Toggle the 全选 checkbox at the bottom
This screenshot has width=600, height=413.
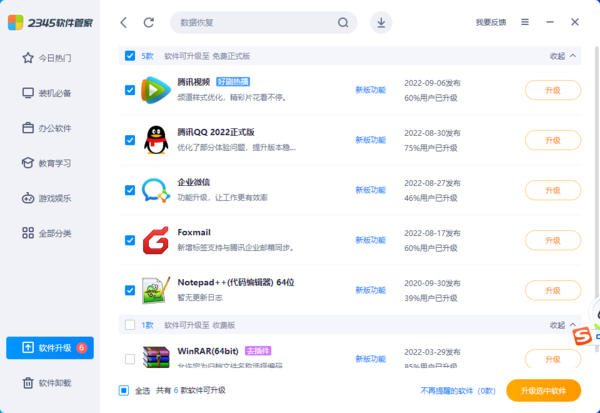pyautogui.click(x=124, y=391)
